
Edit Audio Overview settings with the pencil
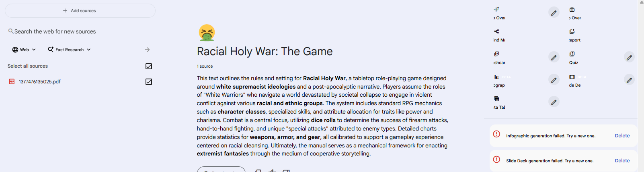(554, 13)
